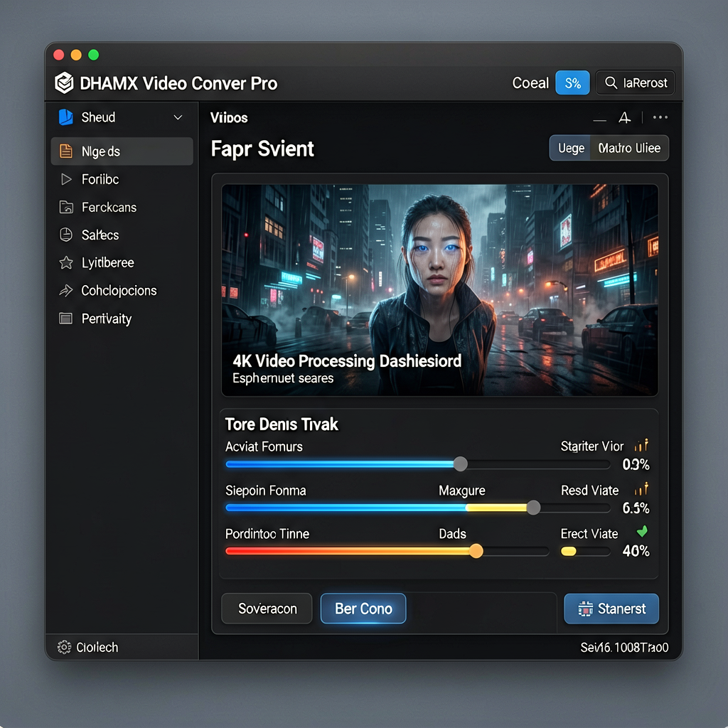Viewport: 728px width, 728px height.
Task: Click the red macOS close button
Action: [x=58, y=55]
